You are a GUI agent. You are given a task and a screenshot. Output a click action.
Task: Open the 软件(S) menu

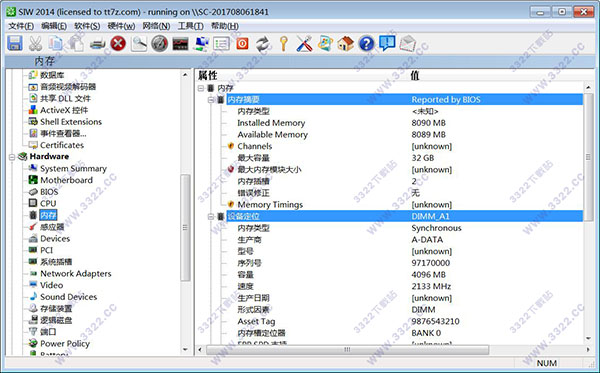coord(87,26)
